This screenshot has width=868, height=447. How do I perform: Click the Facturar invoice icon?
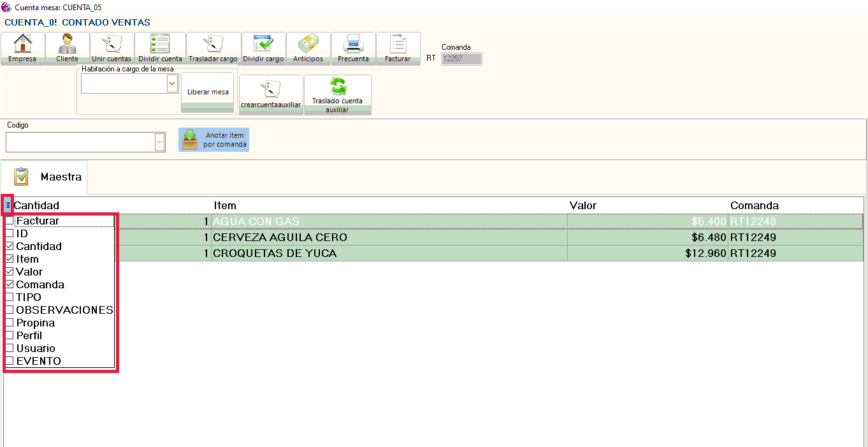(x=398, y=45)
